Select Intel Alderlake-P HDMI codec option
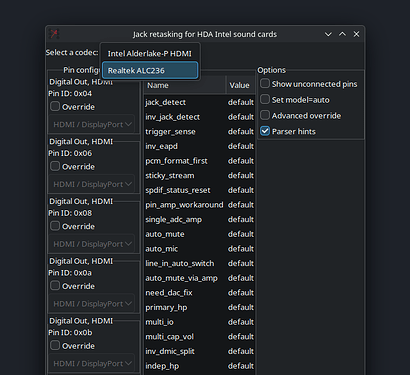Viewport: 410px width, 375px height. 150,54
